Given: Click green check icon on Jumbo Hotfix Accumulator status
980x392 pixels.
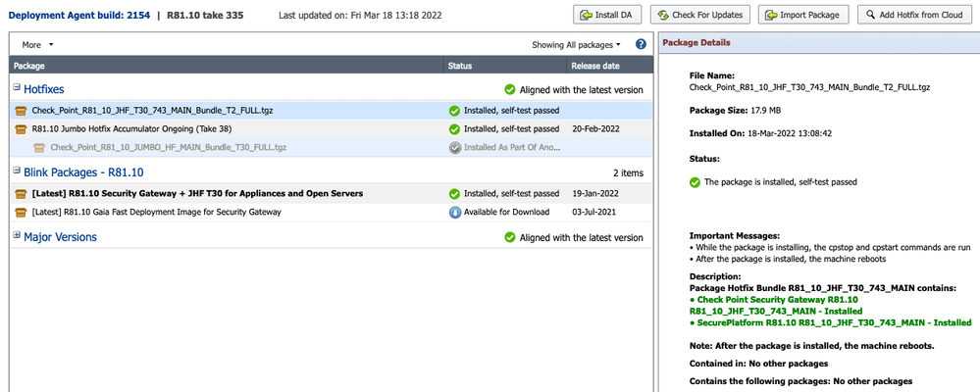Looking at the screenshot, I should coord(454,129).
